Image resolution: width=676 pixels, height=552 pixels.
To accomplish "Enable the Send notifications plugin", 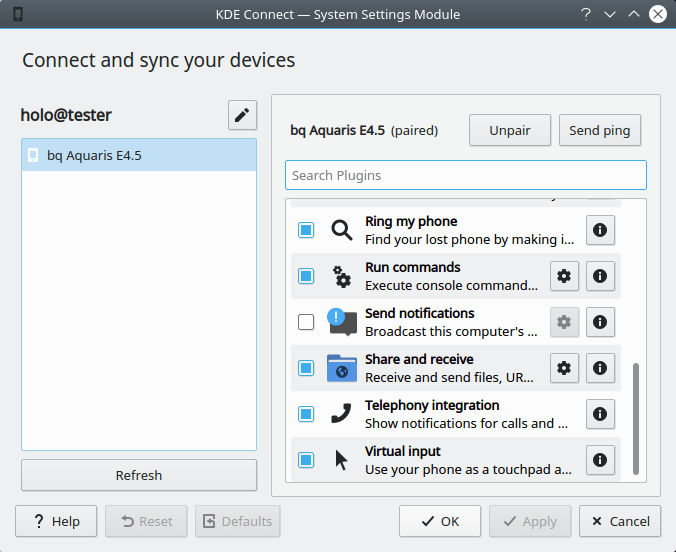I will pos(306,322).
